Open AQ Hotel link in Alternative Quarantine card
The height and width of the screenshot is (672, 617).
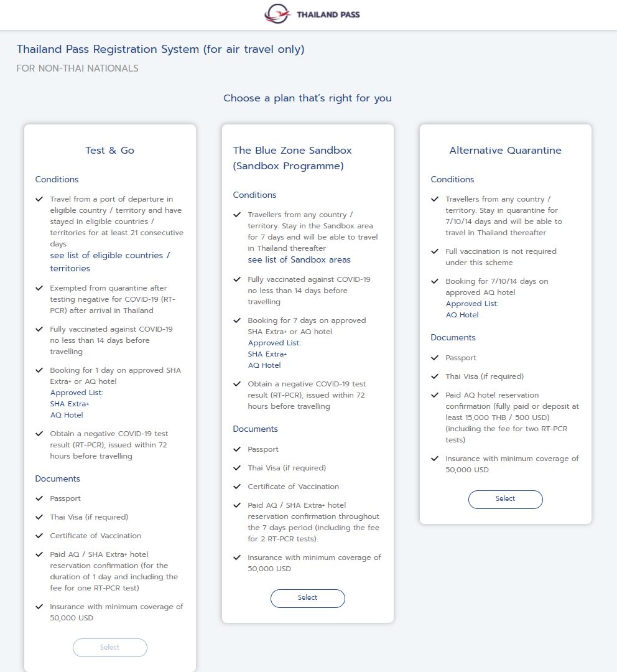pyautogui.click(x=462, y=315)
